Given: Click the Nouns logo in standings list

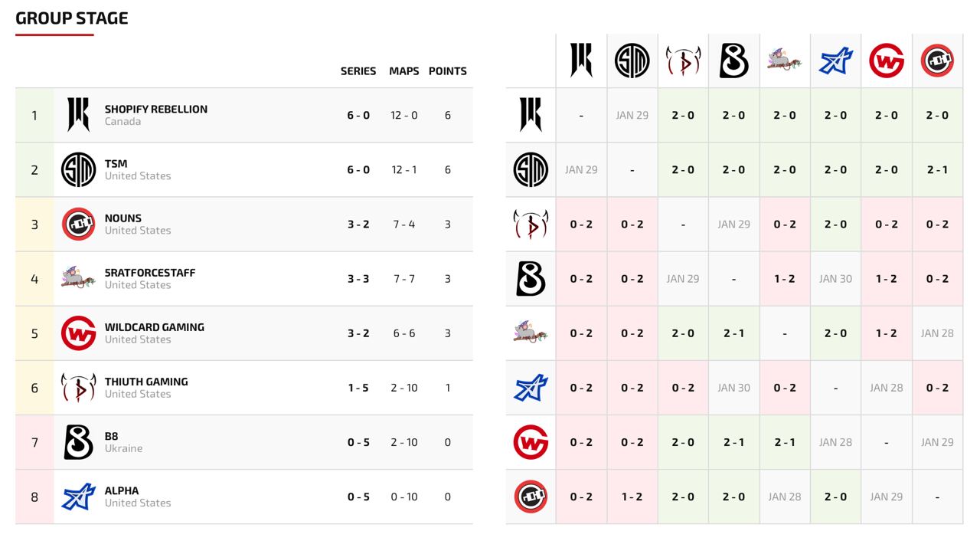Looking at the screenshot, I should [x=78, y=224].
